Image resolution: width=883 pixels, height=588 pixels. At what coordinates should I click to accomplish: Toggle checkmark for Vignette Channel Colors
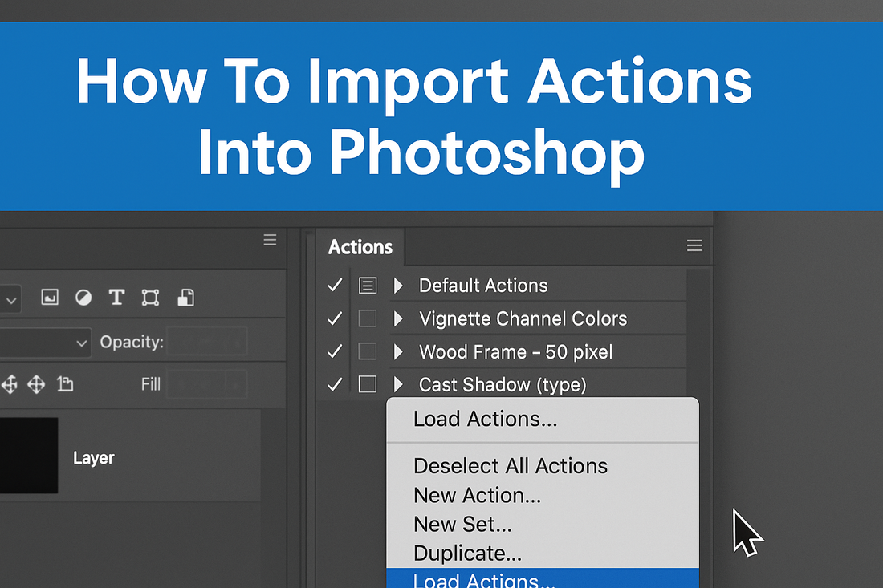tap(335, 318)
